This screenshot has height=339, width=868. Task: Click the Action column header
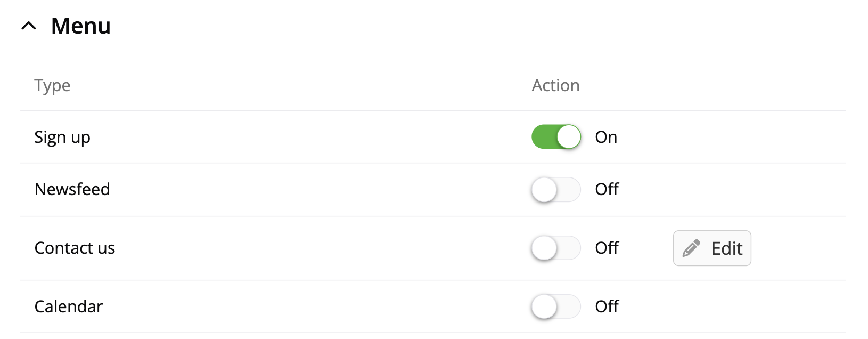(x=555, y=85)
